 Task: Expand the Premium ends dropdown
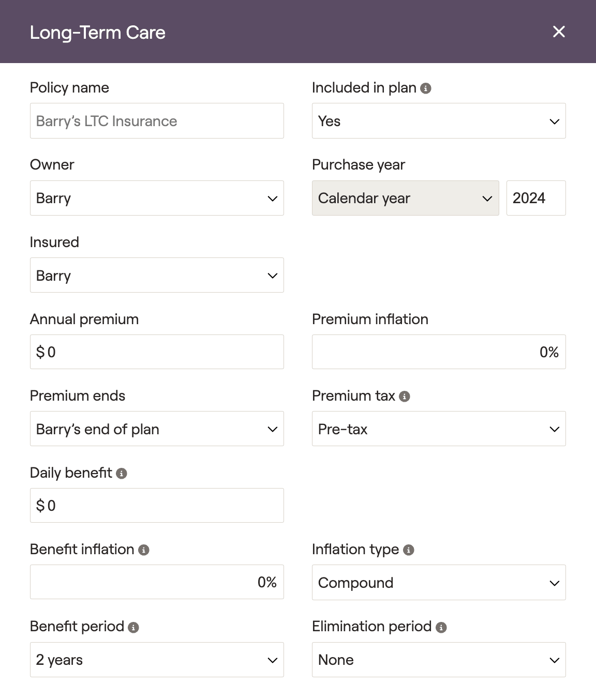157,429
